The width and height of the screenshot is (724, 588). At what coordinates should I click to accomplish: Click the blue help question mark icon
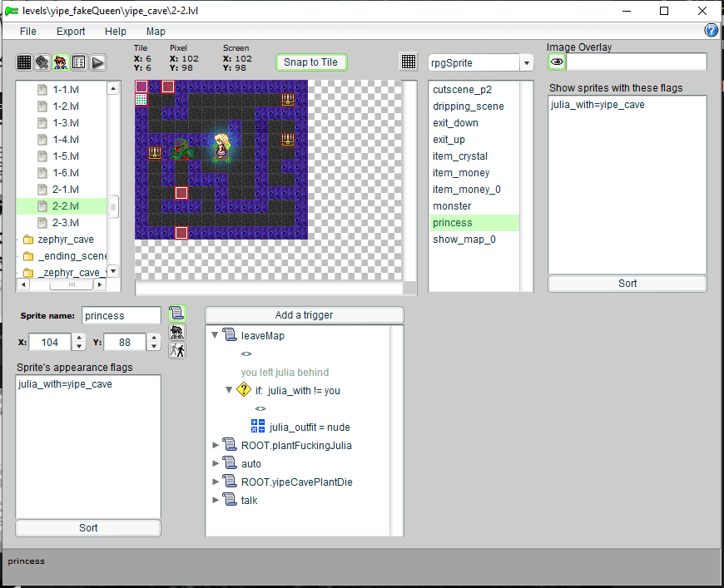712,31
